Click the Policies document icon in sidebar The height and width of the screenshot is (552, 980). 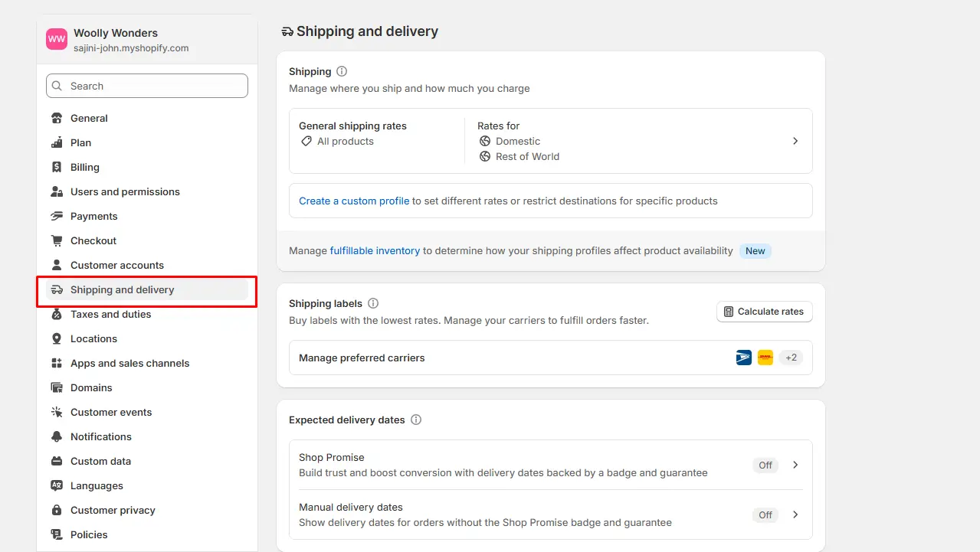pos(57,534)
